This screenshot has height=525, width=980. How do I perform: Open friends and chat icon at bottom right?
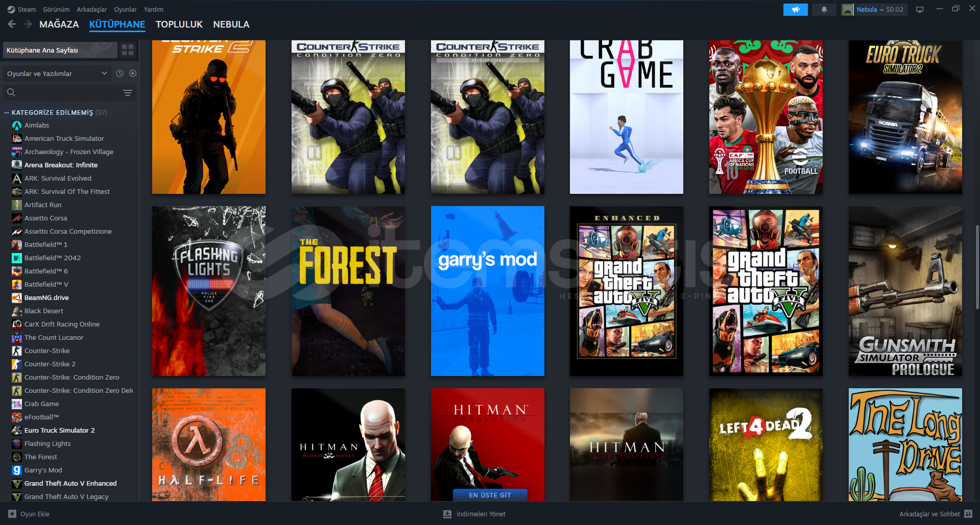[968, 514]
